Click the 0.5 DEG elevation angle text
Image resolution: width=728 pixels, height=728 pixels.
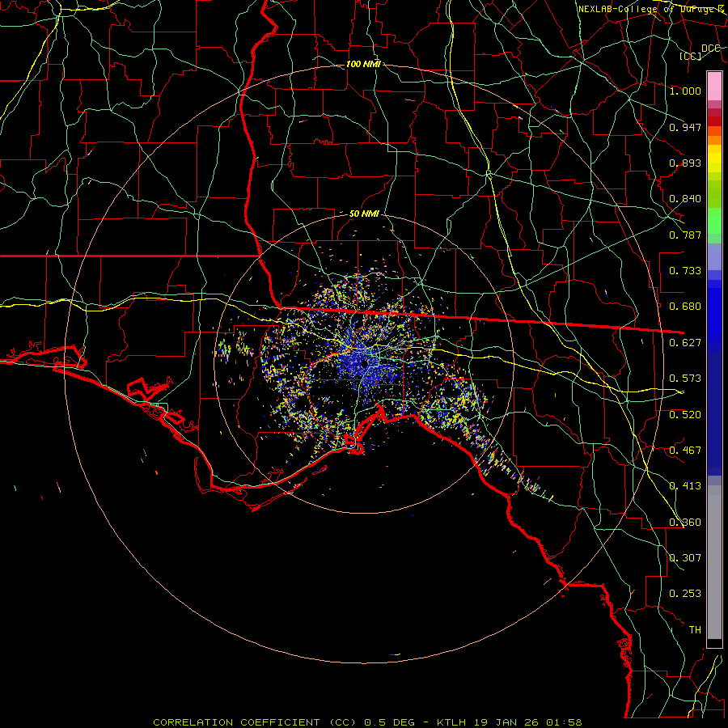(390, 722)
